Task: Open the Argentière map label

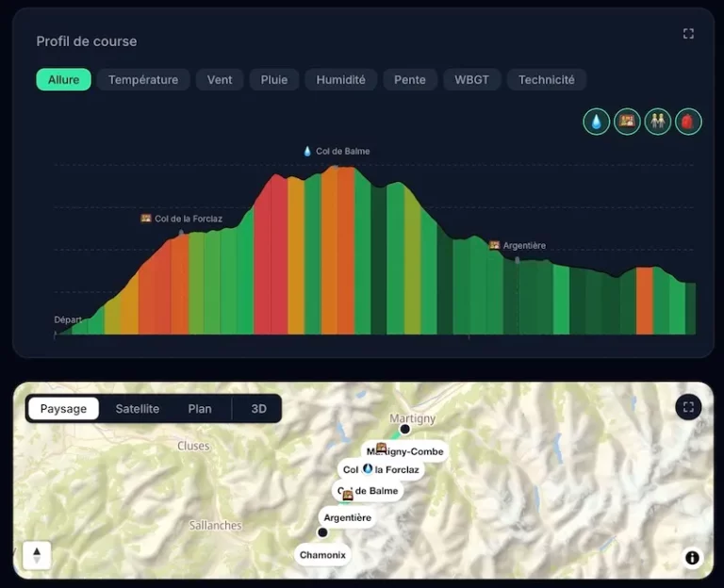Action: click(347, 517)
